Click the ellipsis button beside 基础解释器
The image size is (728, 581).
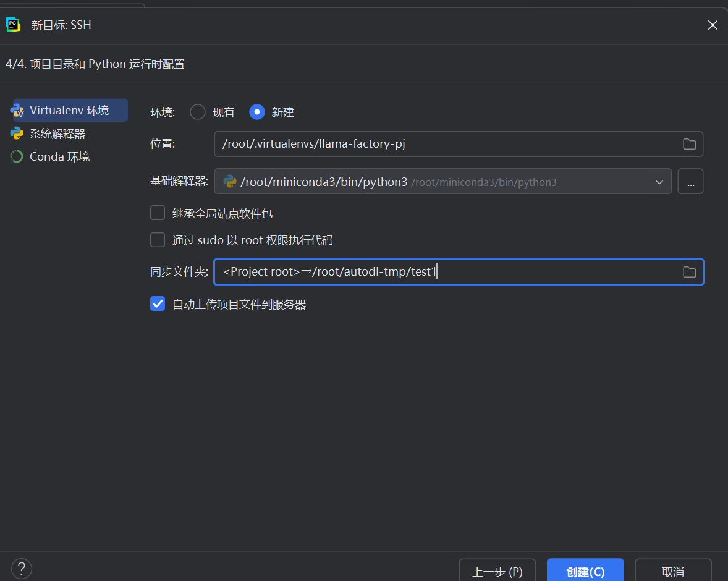(690, 181)
